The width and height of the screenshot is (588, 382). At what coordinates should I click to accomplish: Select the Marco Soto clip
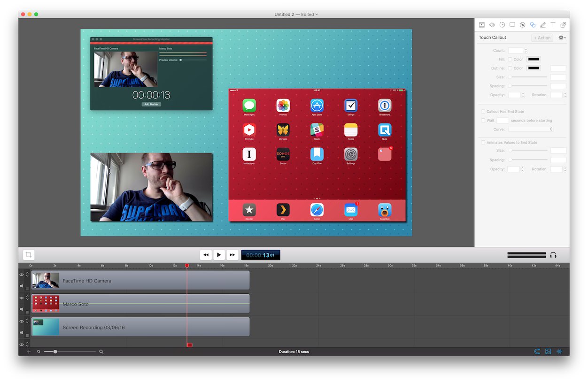point(140,304)
